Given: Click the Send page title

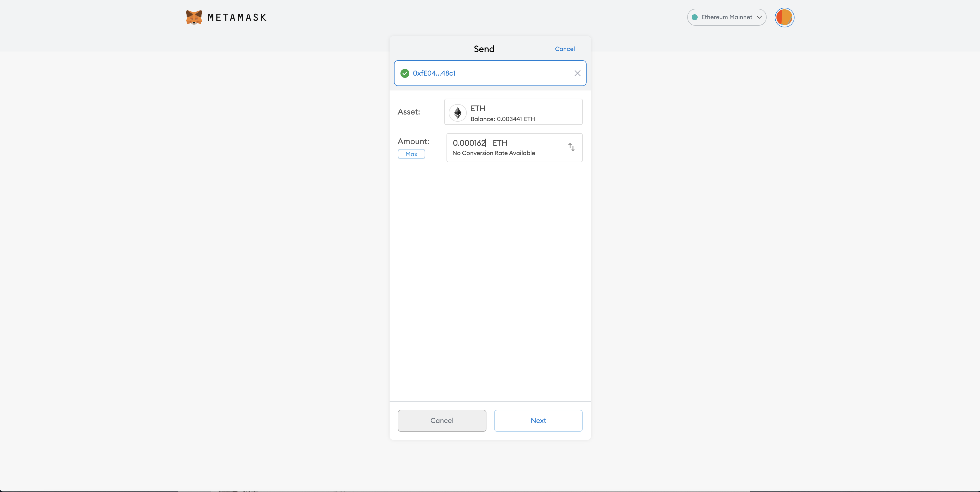Looking at the screenshot, I should pyautogui.click(x=484, y=49).
